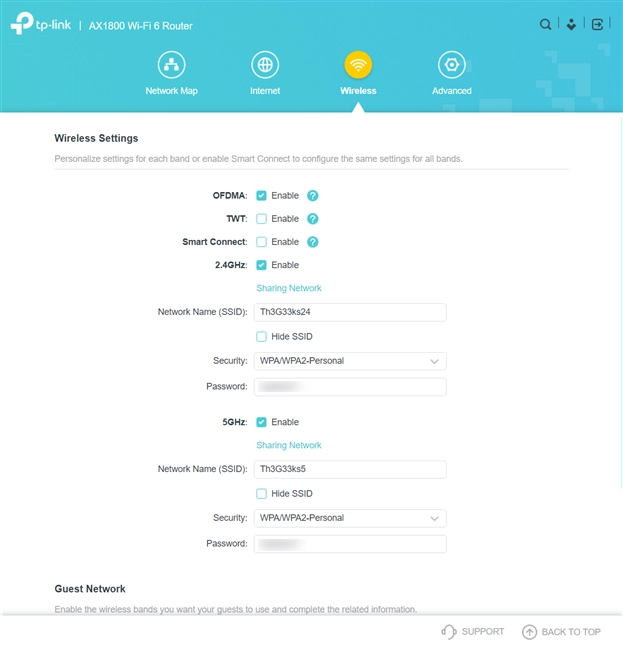Check Hide SSID for Th3G33ks5 network
Image resolution: width=623 pixels, height=648 pixels.
pos(261,493)
